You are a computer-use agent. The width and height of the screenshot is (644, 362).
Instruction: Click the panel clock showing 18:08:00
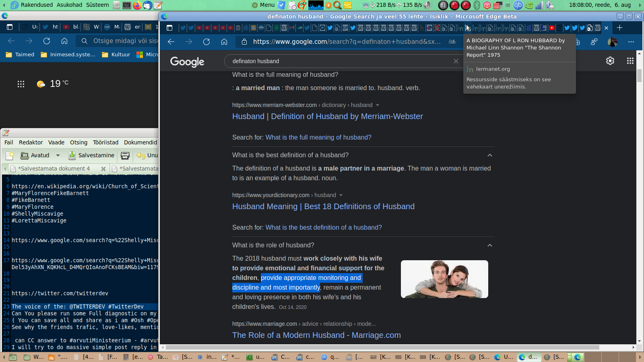click(600, 5)
